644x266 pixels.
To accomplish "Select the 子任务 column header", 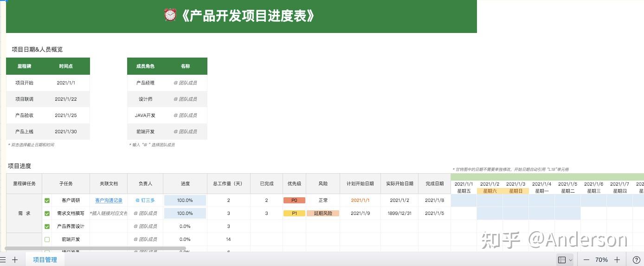I will 66,184.
